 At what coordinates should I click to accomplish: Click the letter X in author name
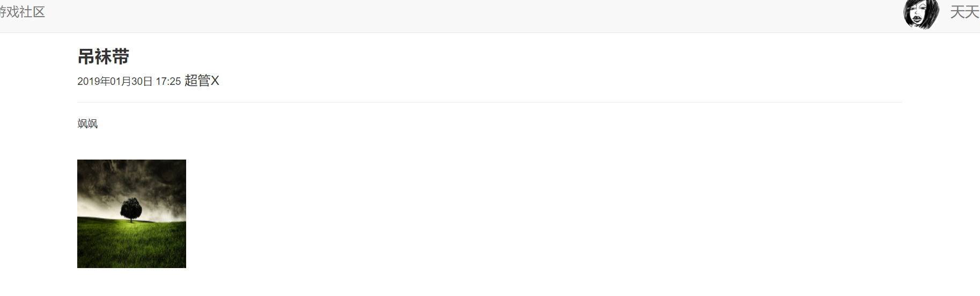click(215, 81)
